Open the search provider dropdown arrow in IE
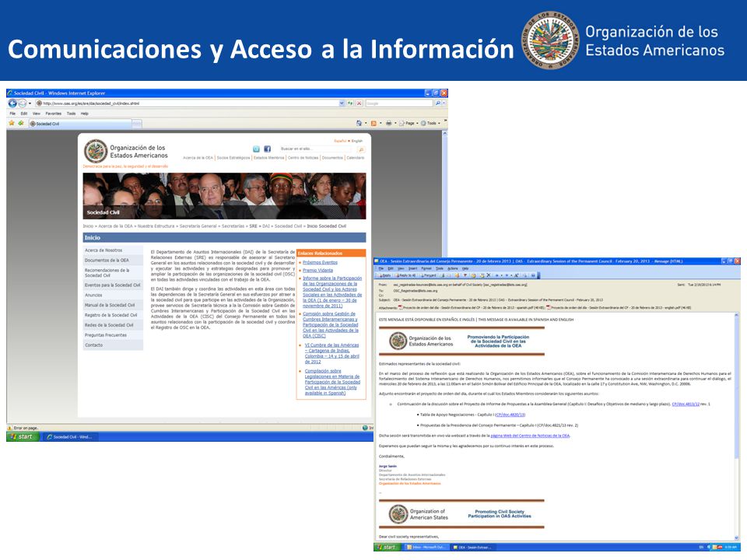 [444, 103]
